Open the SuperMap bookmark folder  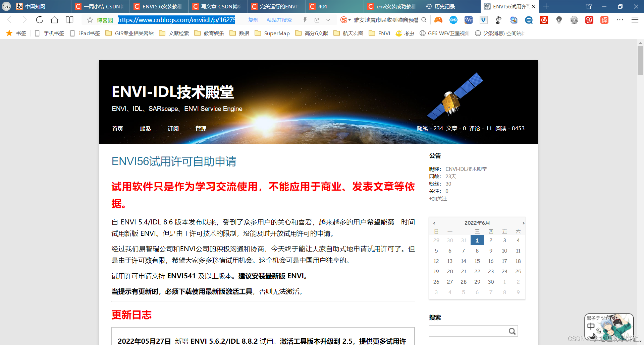272,33
